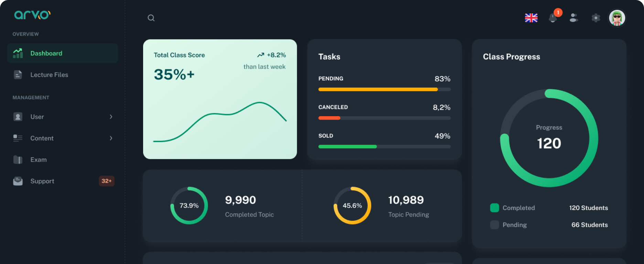644x264 pixels.
Task: Toggle the Completed legend green square
Action: 494,208
